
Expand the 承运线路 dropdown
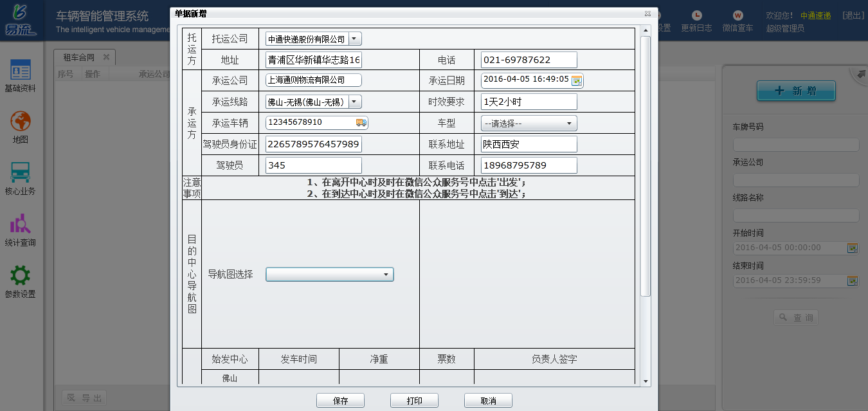click(x=355, y=102)
